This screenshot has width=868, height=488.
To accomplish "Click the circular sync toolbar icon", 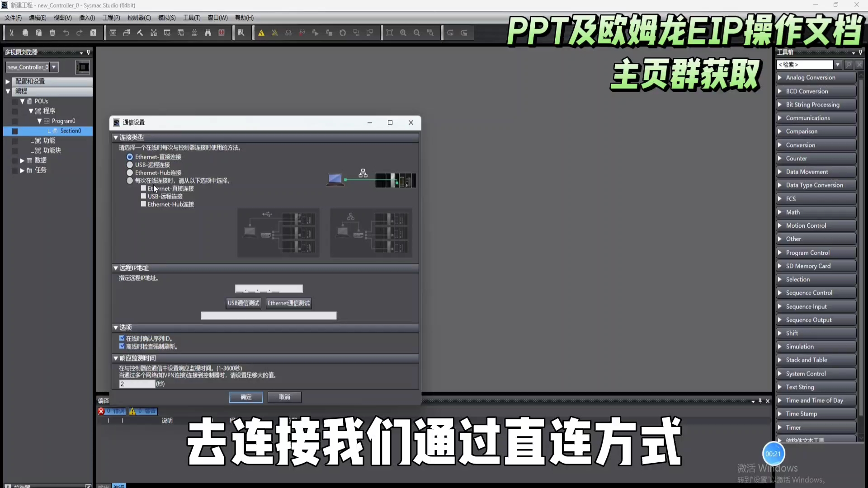I will tap(343, 33).
